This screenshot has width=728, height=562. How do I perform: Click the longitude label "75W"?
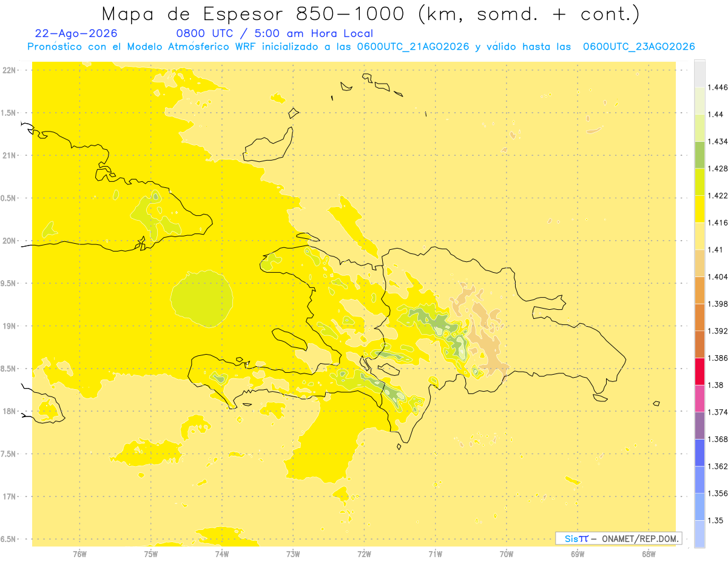pyautogui.click(x=150, y=553)
